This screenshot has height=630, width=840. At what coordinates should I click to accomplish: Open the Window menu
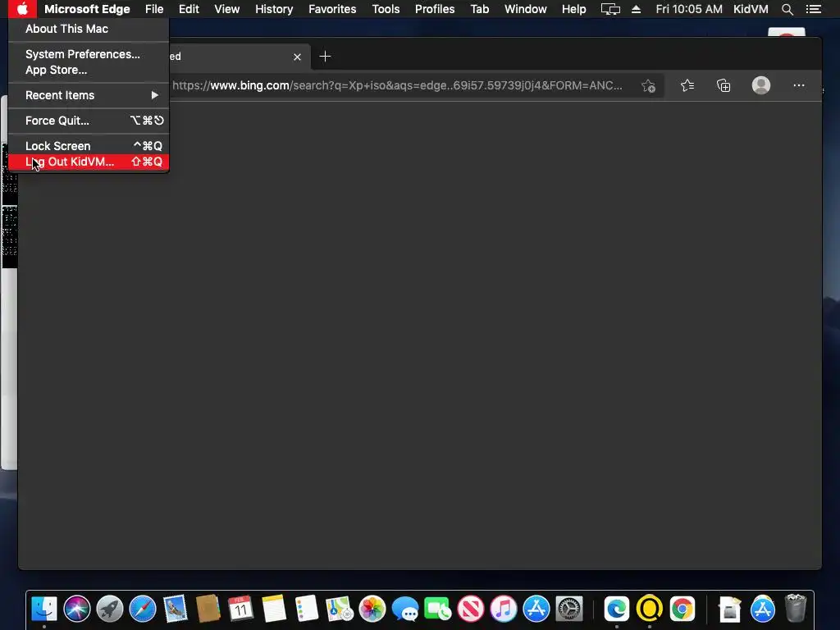[526, 9]
